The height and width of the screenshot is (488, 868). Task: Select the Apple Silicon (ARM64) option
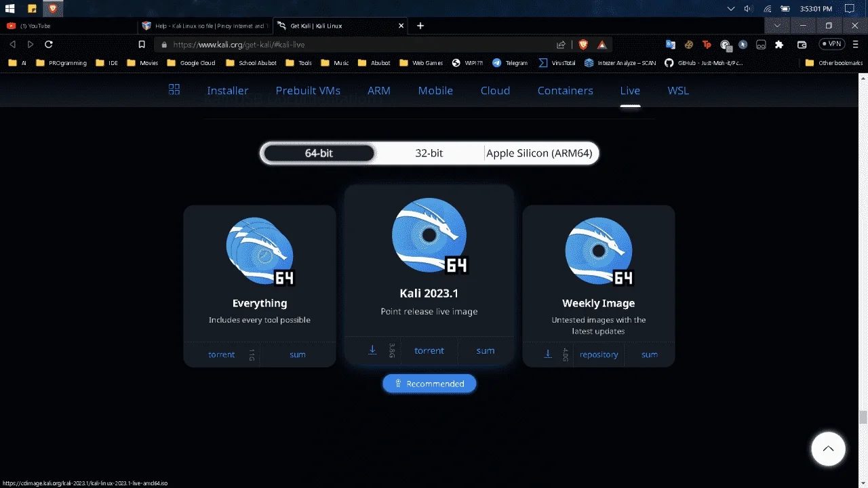(539, 153)
